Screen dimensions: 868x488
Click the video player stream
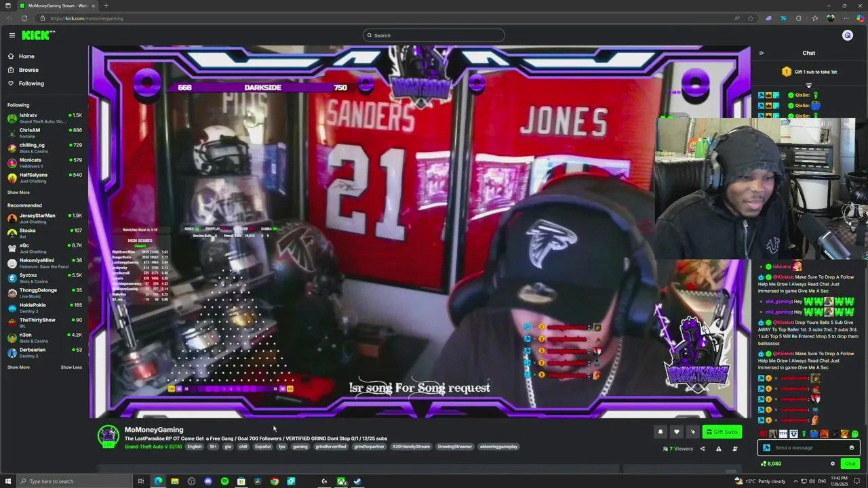pos(419,232)
